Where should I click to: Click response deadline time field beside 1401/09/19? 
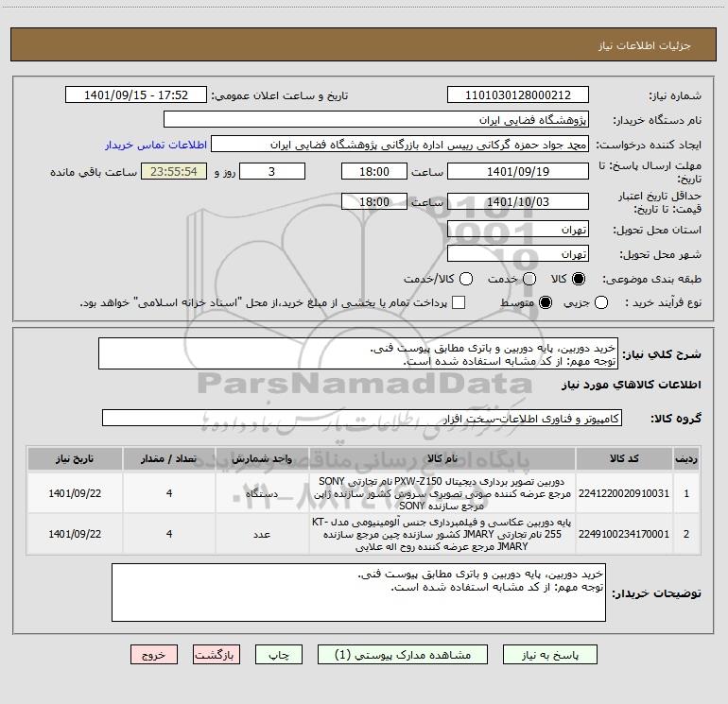(x=374, y=171)
